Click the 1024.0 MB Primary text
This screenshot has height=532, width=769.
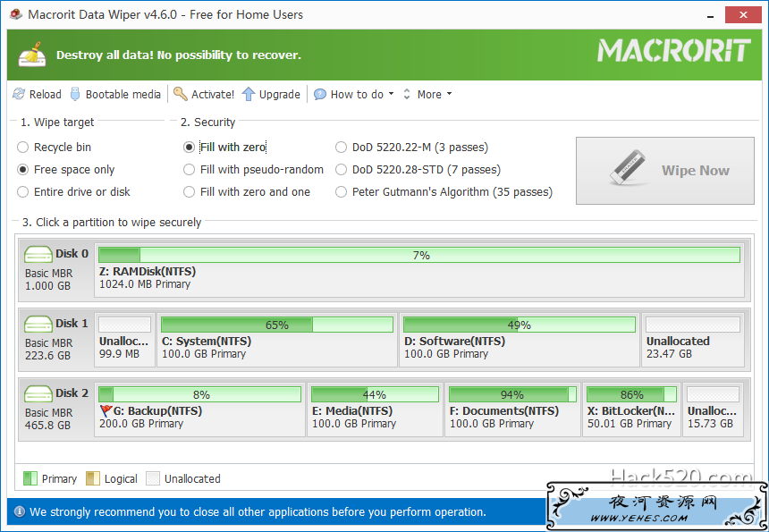pyautogui.click(x=145, y=284)
